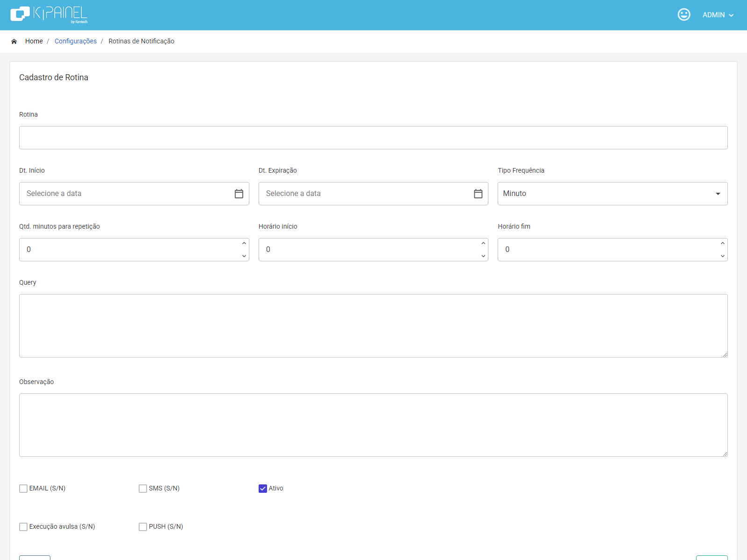Click the smiley face user icon
This screenshot has width=747, height=560.
coord(684,14)
